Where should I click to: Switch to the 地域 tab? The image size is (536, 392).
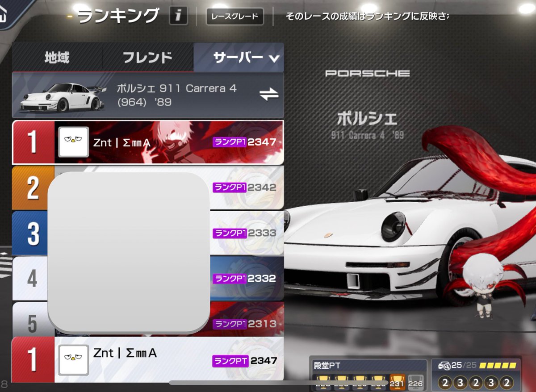coord(57,57)
